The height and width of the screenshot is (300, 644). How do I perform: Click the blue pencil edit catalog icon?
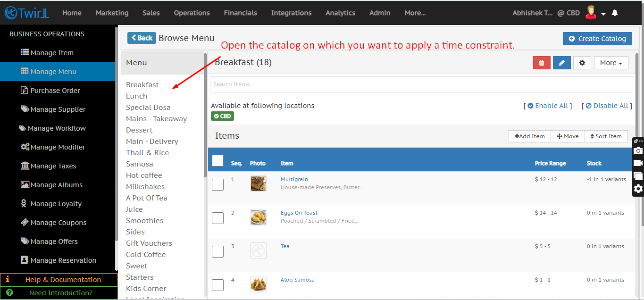[561, 63]
